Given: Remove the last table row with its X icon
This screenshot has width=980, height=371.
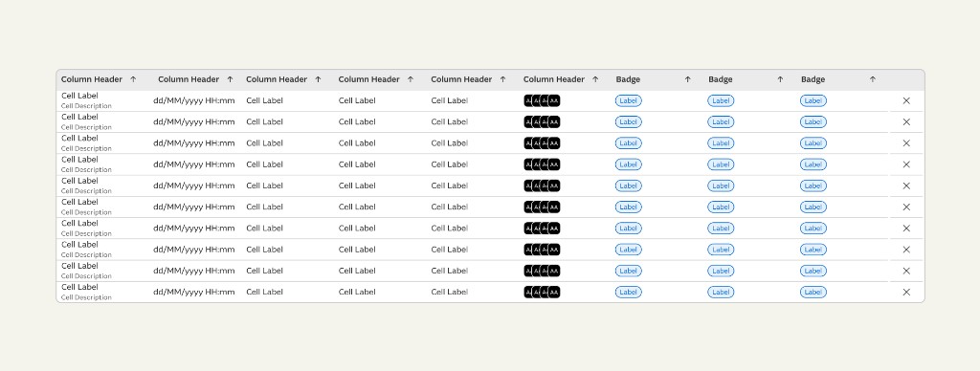Looking at the screenshot, I should coord(906,292).
